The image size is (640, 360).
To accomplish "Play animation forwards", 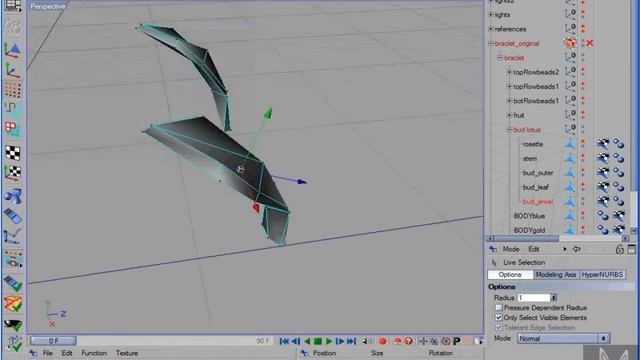I will click(x=329, y=341).
